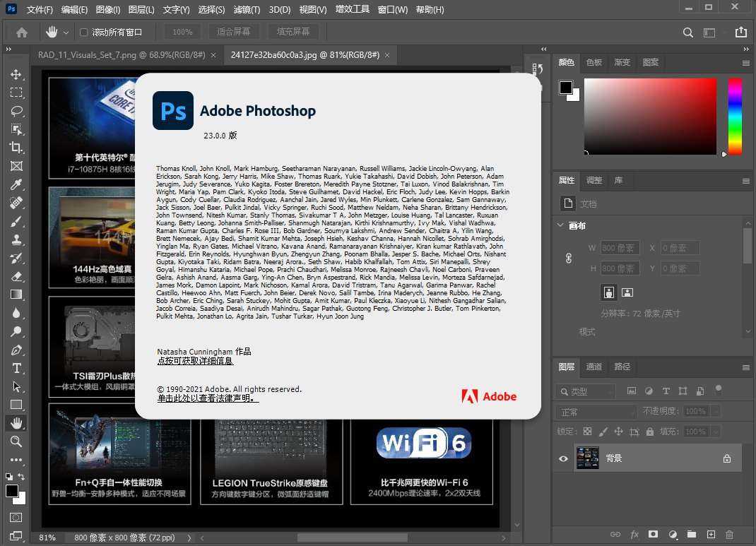This screenshot has width=756, height=546.
Task: Click the rainbow hue slider strip
Action: pyautogui.click(x=735, y=116)
